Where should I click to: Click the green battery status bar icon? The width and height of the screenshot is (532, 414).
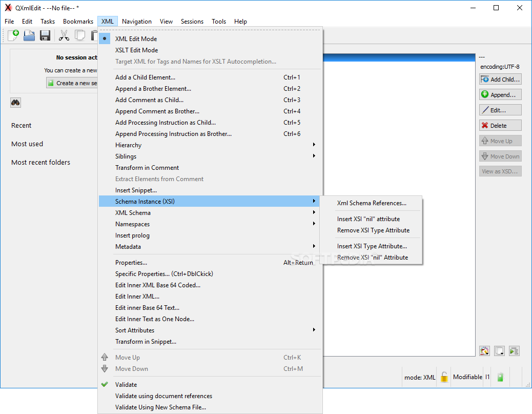500,377
